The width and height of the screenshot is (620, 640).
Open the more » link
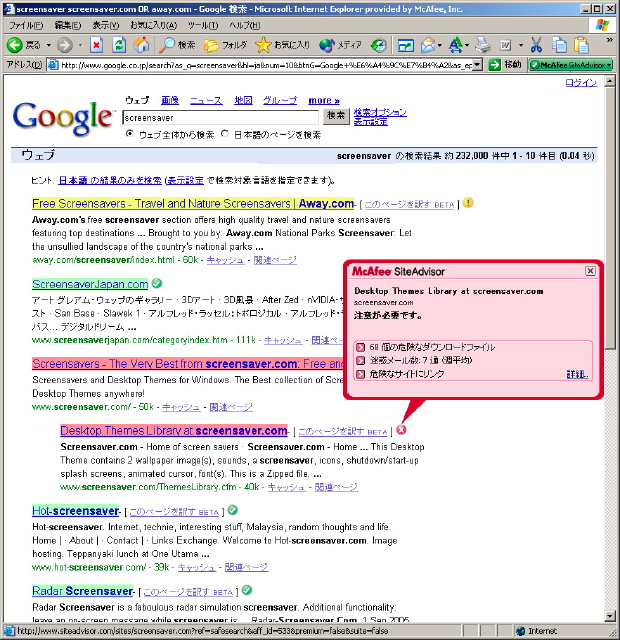coord(324,100)
